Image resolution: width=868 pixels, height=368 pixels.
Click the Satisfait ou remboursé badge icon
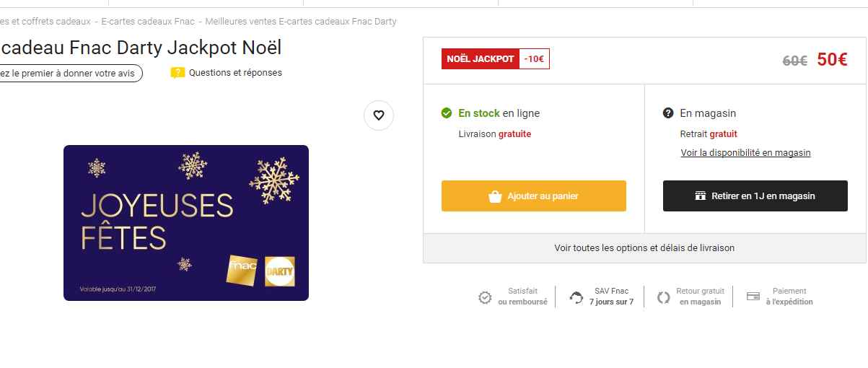485,297
